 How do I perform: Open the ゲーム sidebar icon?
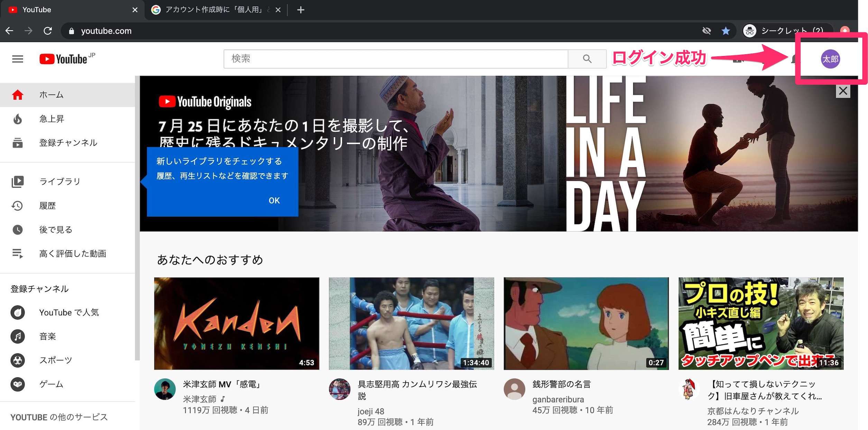coord(18,384)
